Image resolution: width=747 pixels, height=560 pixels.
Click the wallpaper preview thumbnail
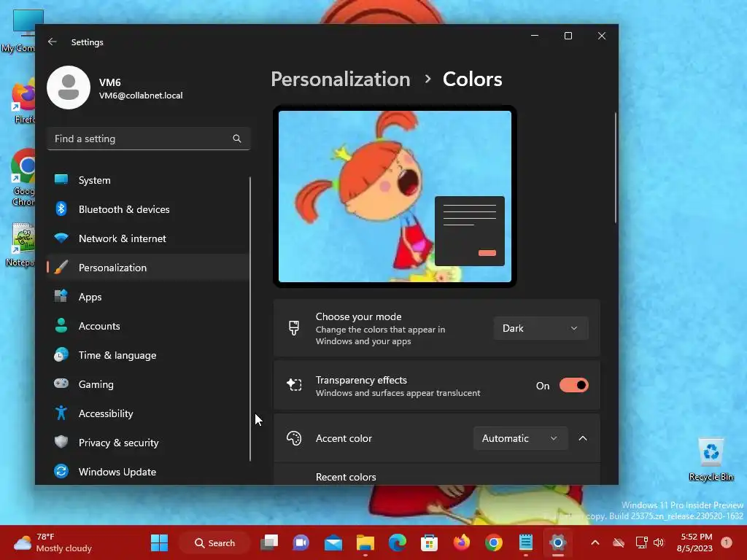pos(395,196)
